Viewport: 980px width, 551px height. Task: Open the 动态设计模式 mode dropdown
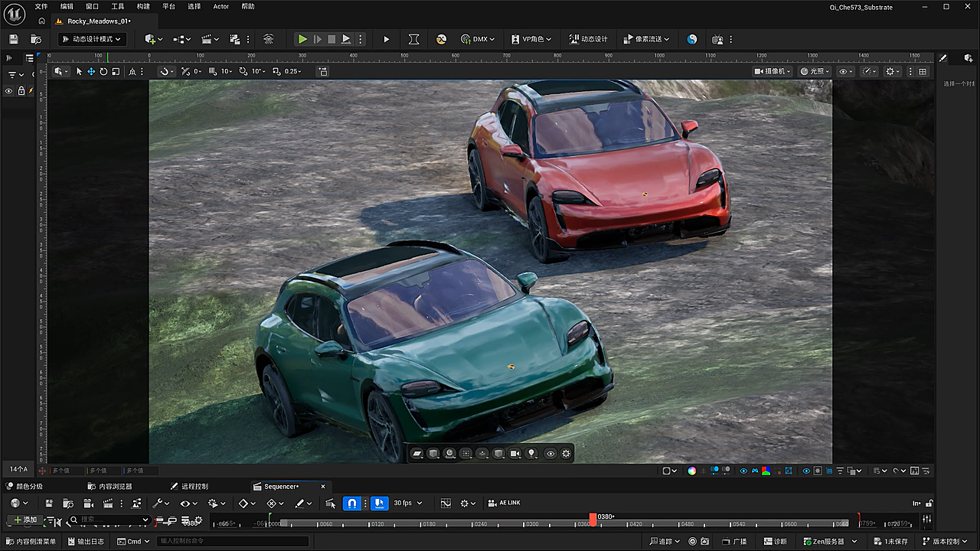(91, 39)
